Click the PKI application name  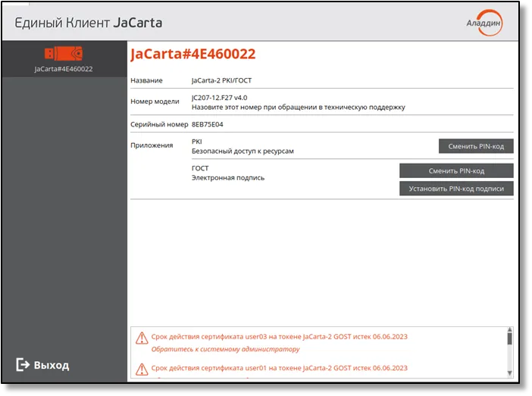point(197,142)
